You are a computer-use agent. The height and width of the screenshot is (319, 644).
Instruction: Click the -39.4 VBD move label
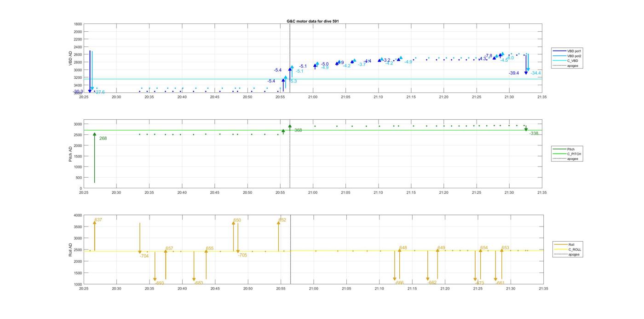(x=514, y=73)
